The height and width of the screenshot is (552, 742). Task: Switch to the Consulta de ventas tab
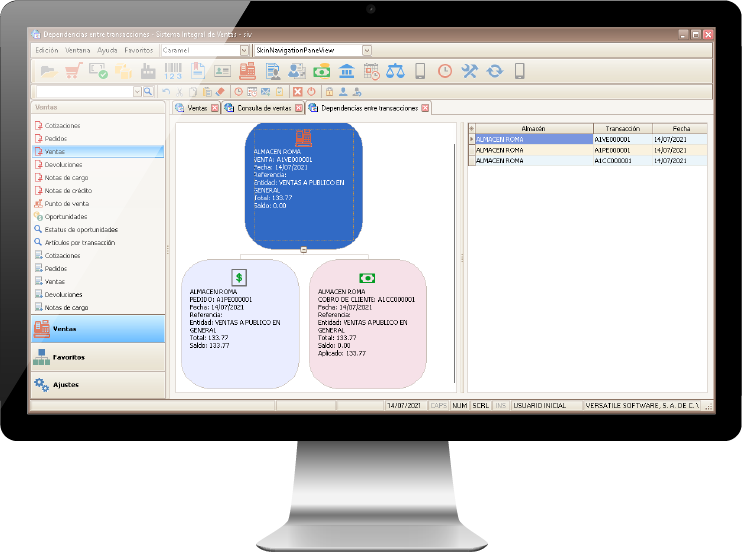(264, 108)
